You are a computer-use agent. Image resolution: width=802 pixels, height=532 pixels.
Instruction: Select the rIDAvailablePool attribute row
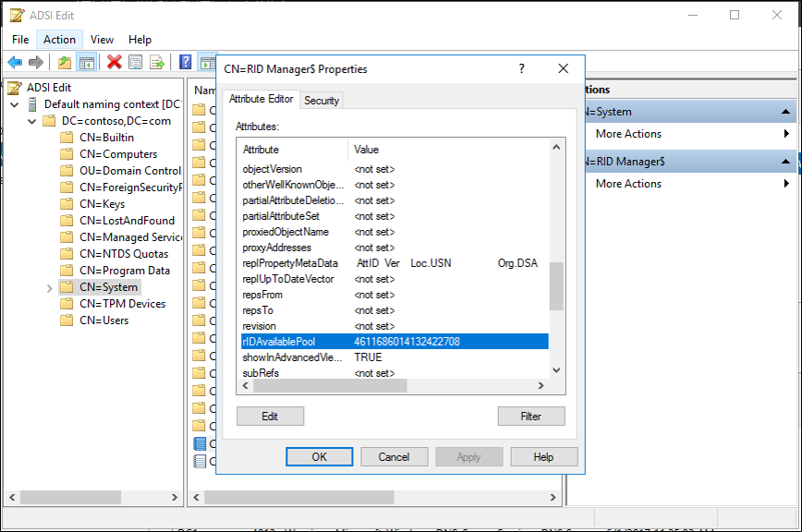(x=395, y=342)
